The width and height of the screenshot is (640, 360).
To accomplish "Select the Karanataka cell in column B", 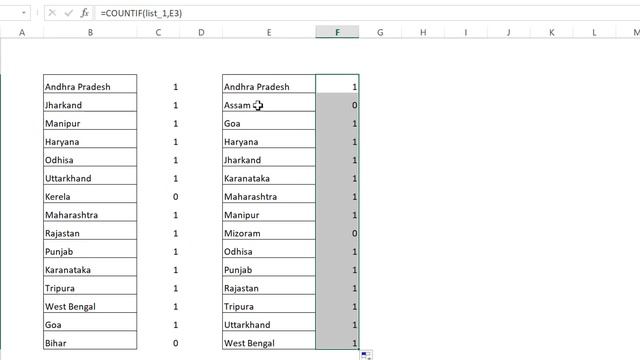I will click(x=90, y=267).
